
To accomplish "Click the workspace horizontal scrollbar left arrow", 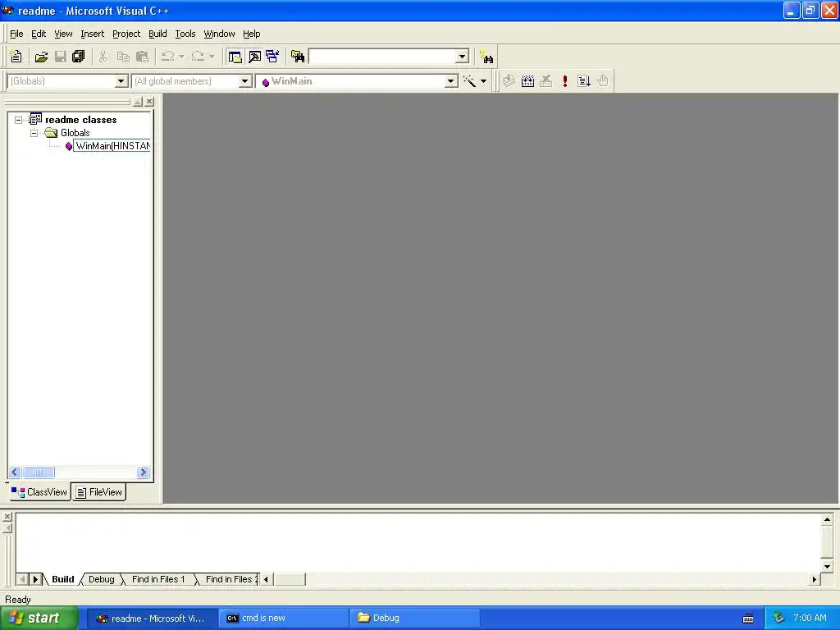I will (x=15, y=472).
